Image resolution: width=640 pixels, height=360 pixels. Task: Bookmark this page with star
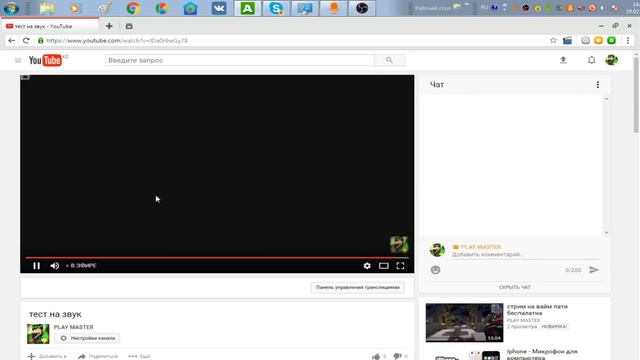pyautogui.click(x=553, y=40)
